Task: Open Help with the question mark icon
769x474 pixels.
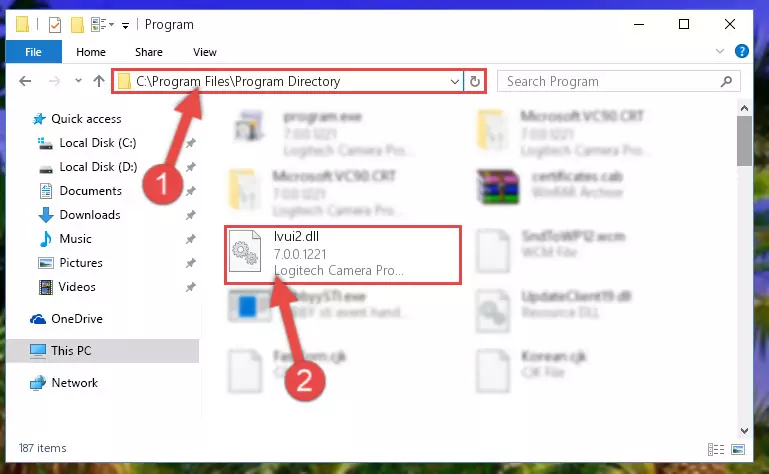Action: pyautogui.click(x=742, y=51)
